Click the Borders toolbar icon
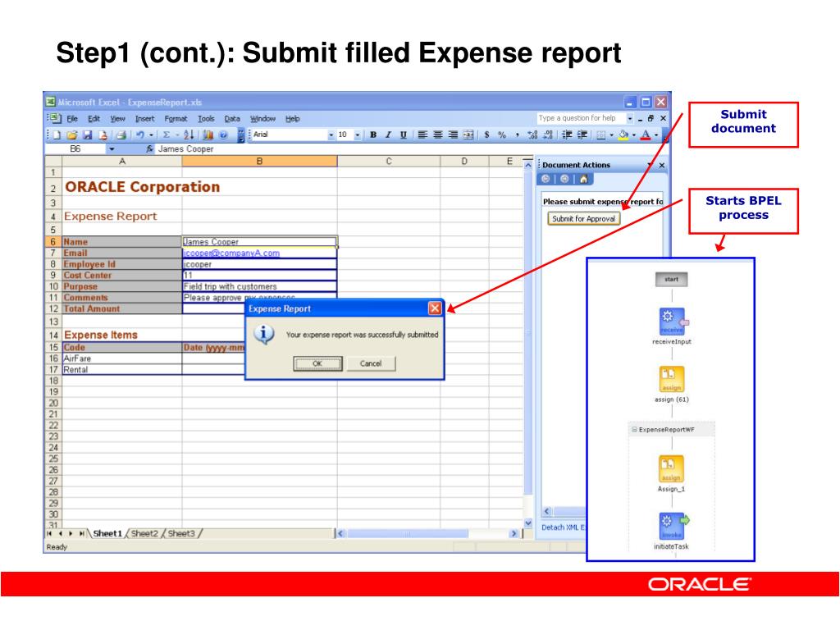Image resolution: width=840 pixels, height=630 pixels. (601, 135)
